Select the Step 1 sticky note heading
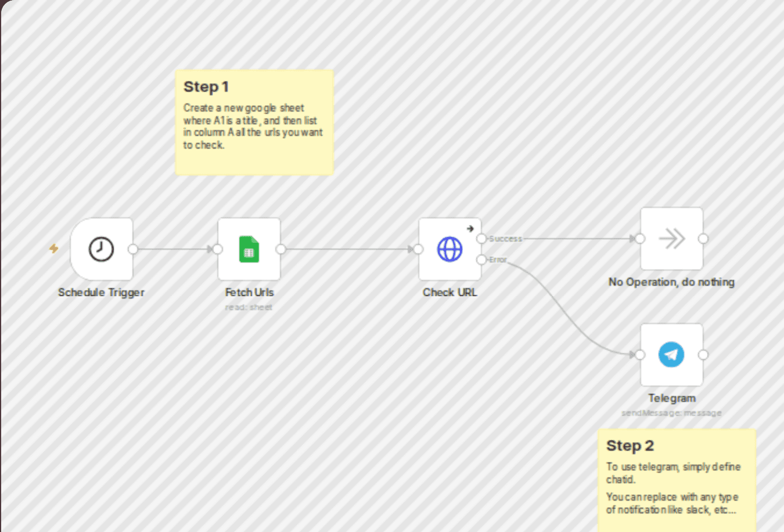Viewport: 784px width, 532px height. 206,87
